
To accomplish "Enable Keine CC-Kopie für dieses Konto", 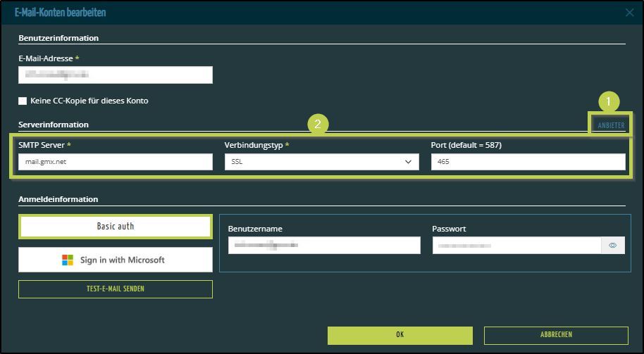I will pyautogui.click(x=23, y=101).
